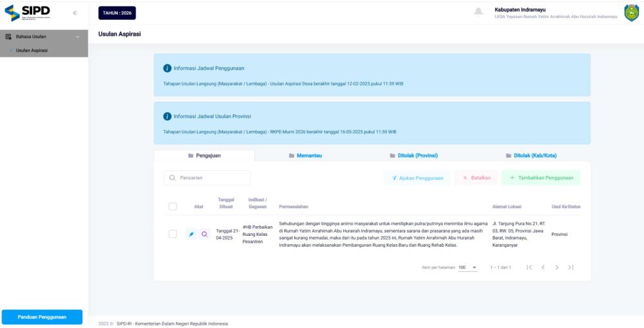The image size is (644, 328).
Task: Select Usulan Aspirasi in sidebar
Action: point(32,50)
